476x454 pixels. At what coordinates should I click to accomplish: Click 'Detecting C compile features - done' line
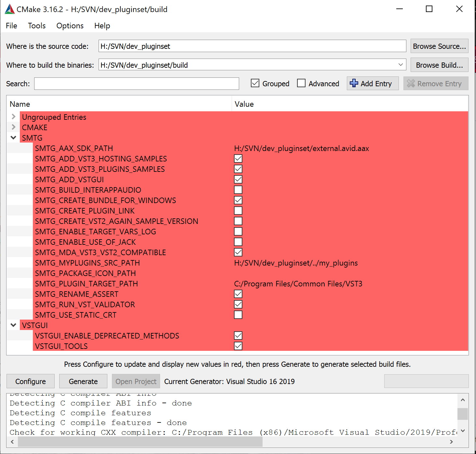coord(98,423)
